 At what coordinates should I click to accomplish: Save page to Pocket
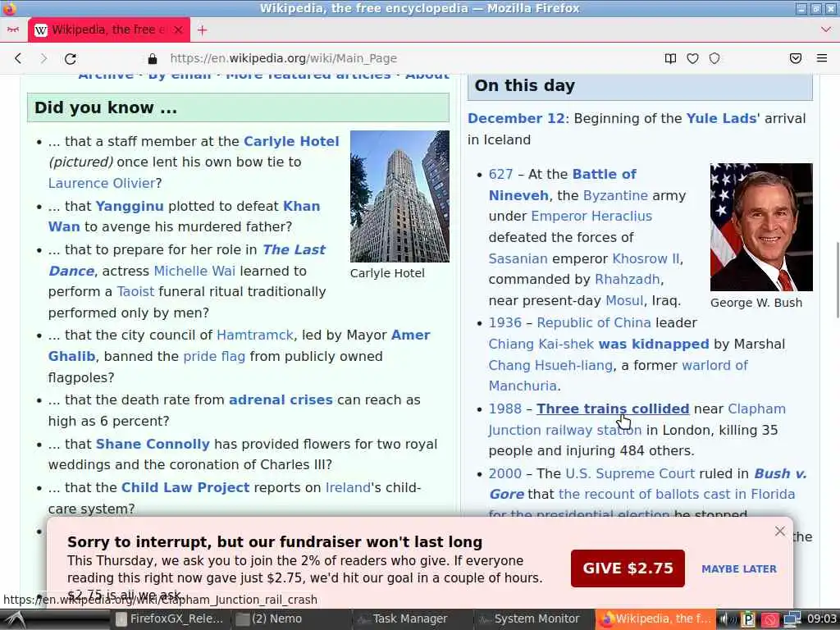[796, 58]
